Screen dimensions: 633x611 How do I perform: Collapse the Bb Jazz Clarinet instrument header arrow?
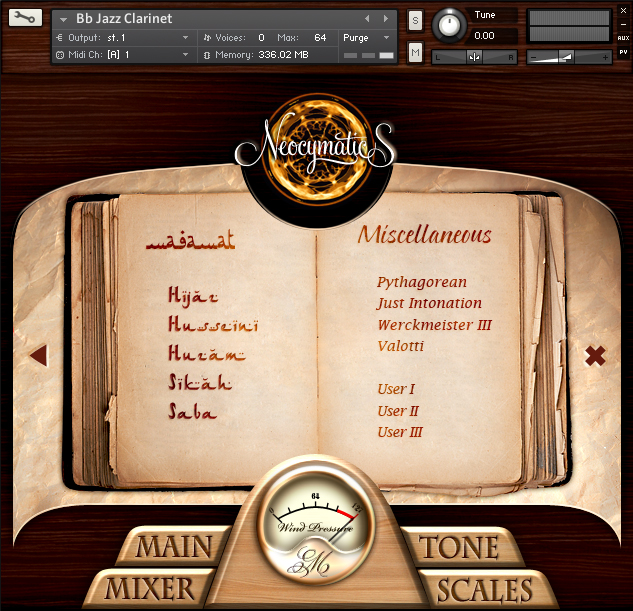(63, 19)
